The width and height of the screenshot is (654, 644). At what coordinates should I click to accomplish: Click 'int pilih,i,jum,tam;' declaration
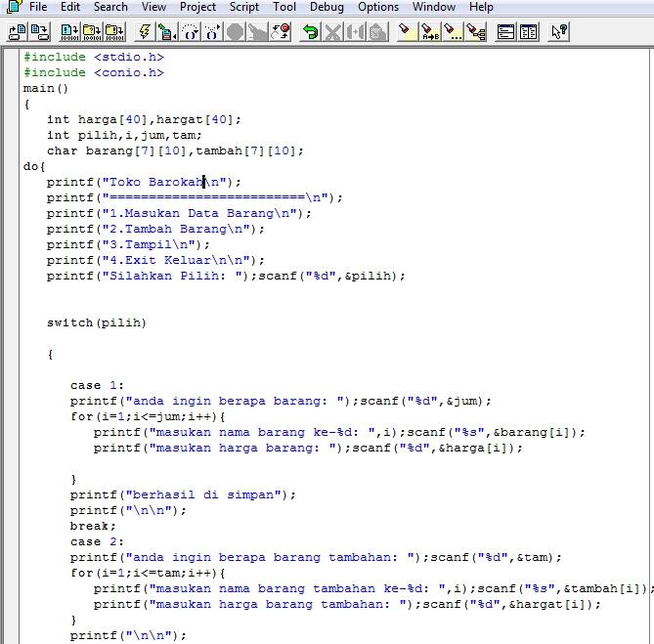[x=124, y=135]
